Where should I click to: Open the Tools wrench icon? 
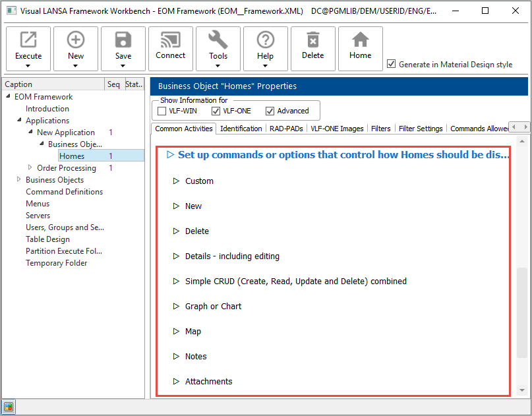point(218,41)
